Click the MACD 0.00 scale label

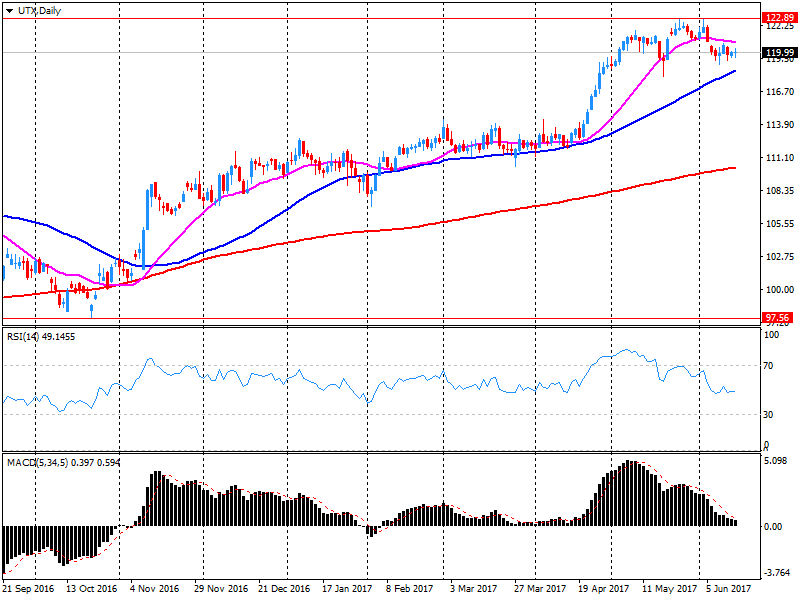773,527
